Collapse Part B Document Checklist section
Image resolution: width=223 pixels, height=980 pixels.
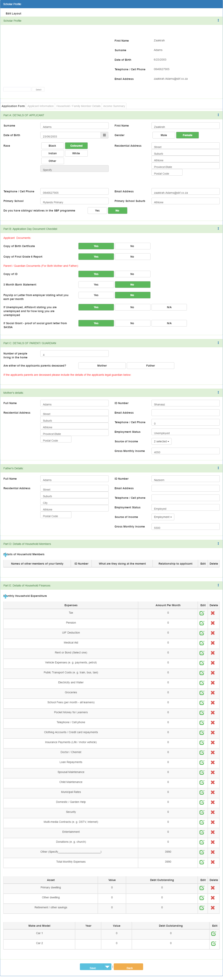coord(218,229)
